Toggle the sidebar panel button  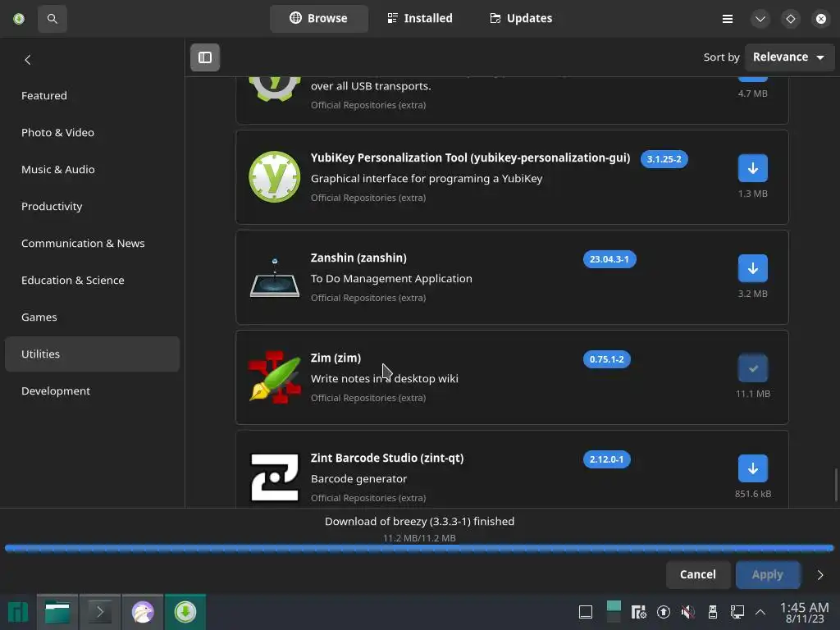[x=204, y=57]
